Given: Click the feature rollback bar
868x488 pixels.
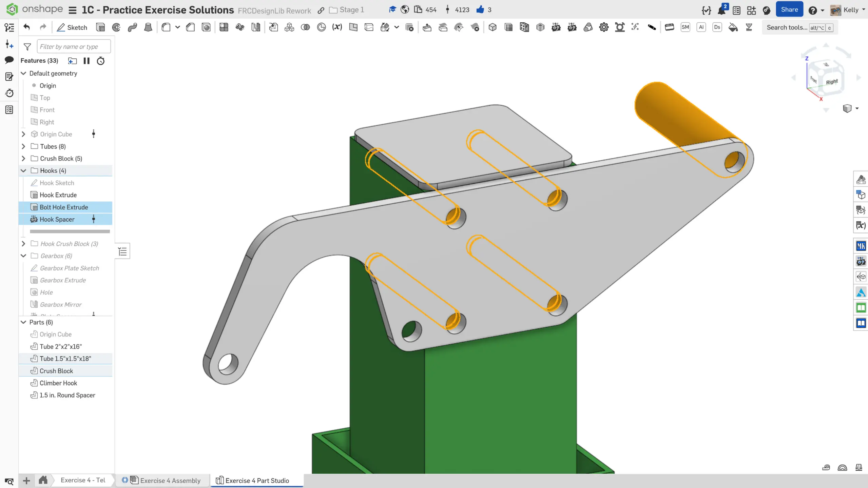Looking at the screenshot, I should [x=70, y=231].
